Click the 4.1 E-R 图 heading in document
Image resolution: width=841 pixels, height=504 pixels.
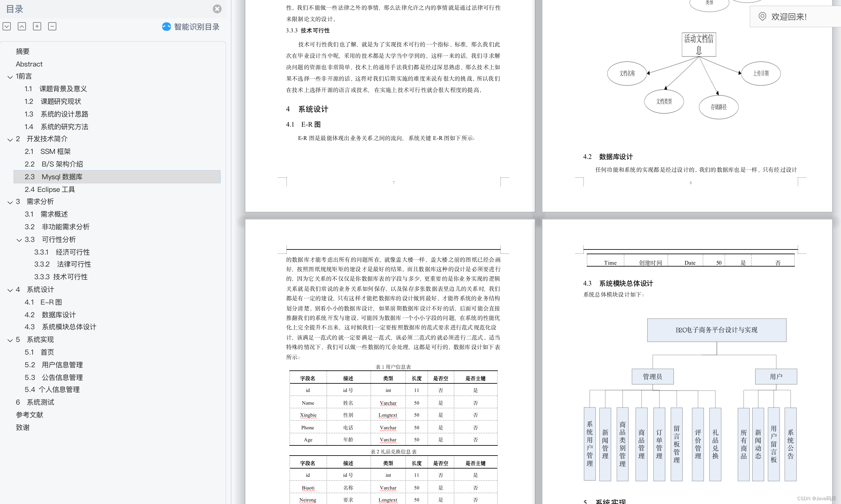point(303,124)
